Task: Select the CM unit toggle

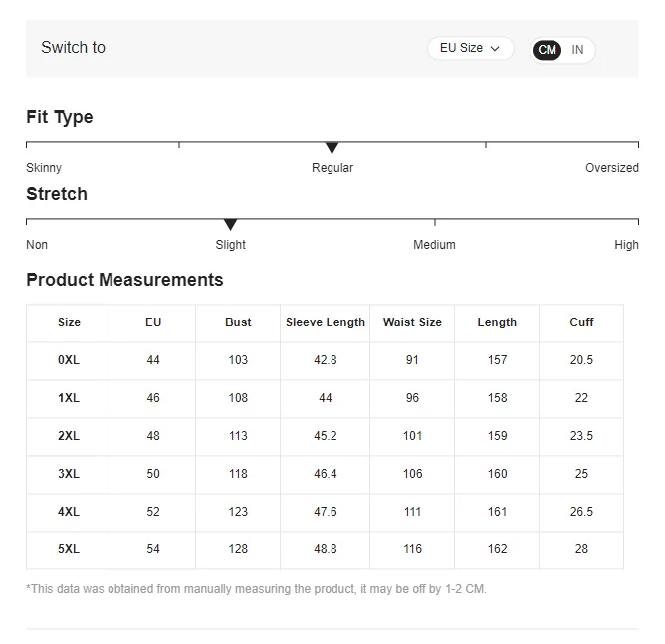Action: tap(548, 50)
